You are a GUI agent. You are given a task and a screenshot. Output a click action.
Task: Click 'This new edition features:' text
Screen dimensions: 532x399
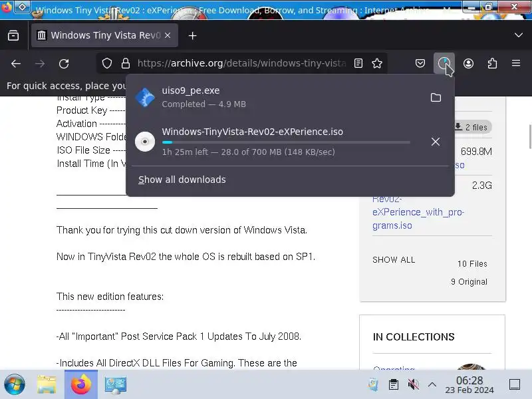[110, 297]
